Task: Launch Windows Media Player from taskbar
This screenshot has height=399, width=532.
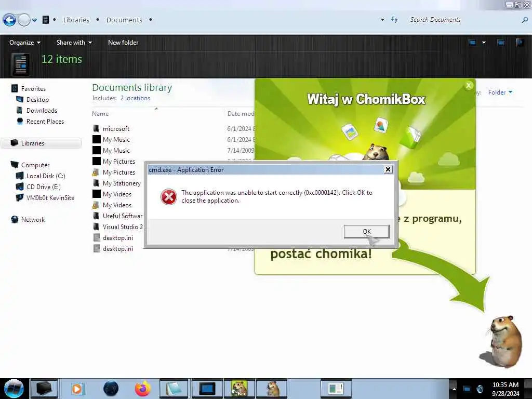Action: pyautogui.click(x=77, y=389)
